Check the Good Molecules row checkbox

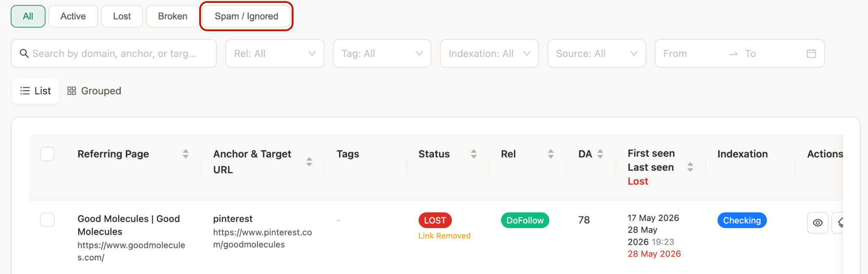[x=47, y=220]
